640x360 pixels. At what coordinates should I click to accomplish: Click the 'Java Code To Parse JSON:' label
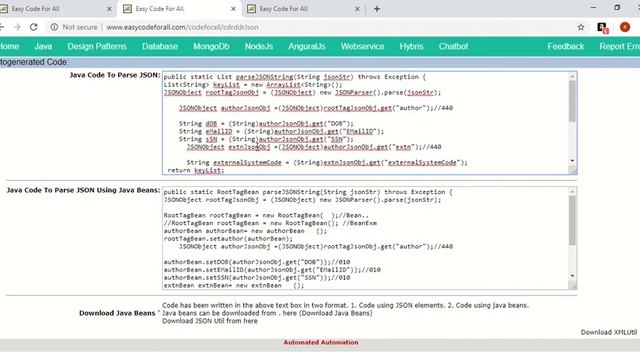click(x=115, y=75)
